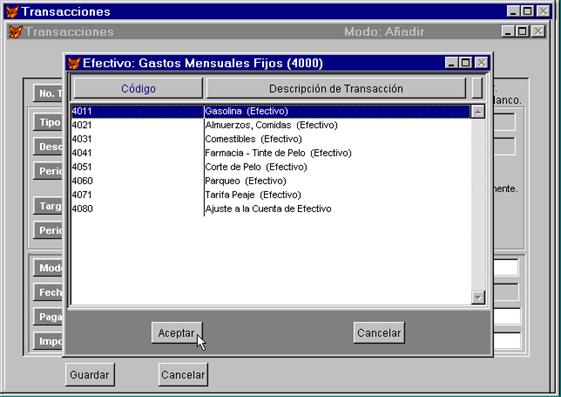
Task: Click the Aceptar button in the dialog
Action: pos(177,333)
